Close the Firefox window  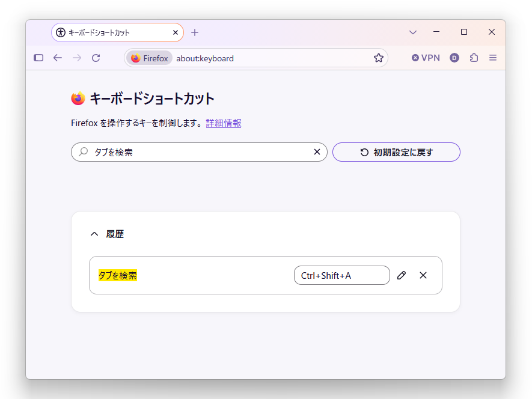coord(492,32)
